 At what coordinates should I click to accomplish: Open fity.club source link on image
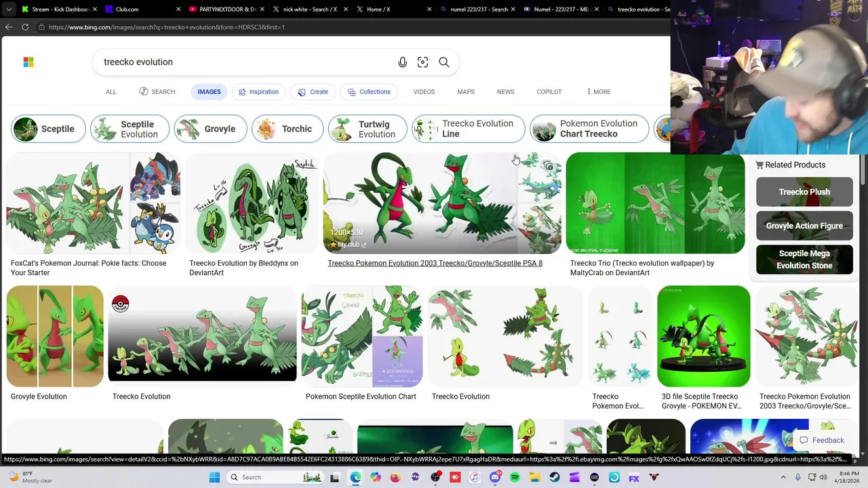click(348, 245)
